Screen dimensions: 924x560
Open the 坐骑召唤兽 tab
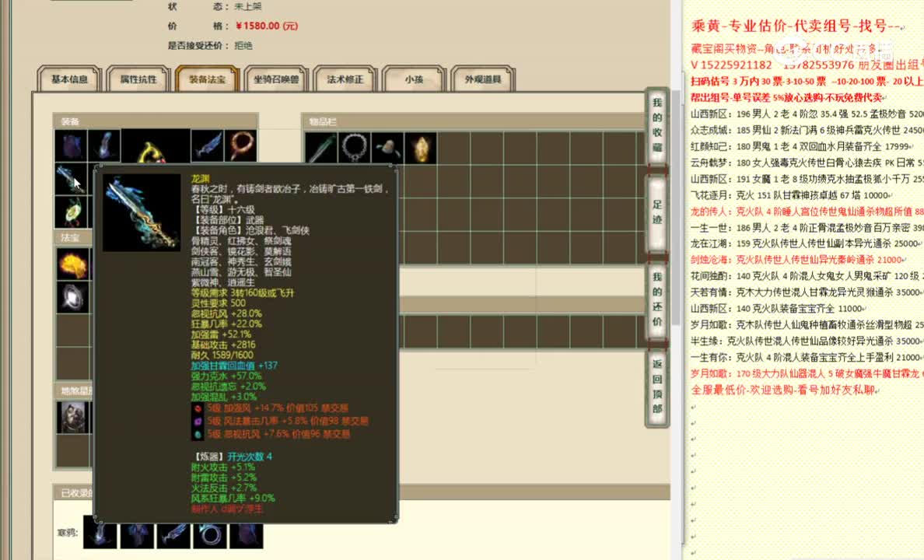click(x=276, y=79)
